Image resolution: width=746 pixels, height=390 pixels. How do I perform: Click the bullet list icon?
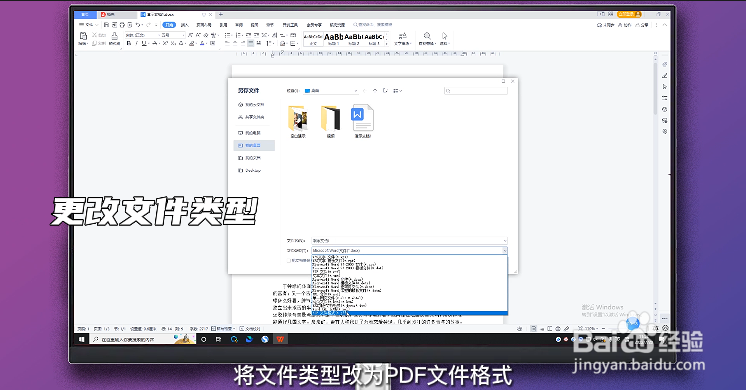click(228, 35)
